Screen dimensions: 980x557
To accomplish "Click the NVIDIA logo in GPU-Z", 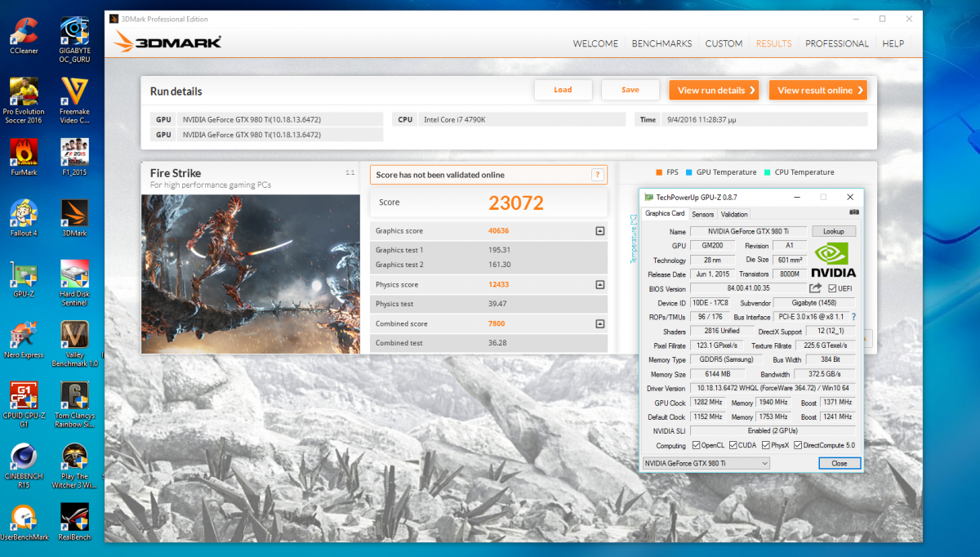I will pos(832,260).
